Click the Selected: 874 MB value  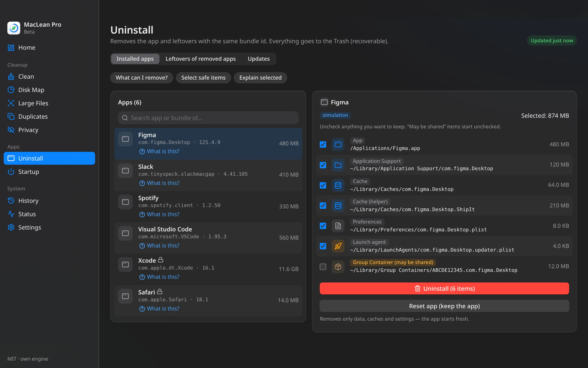(545, 116)
